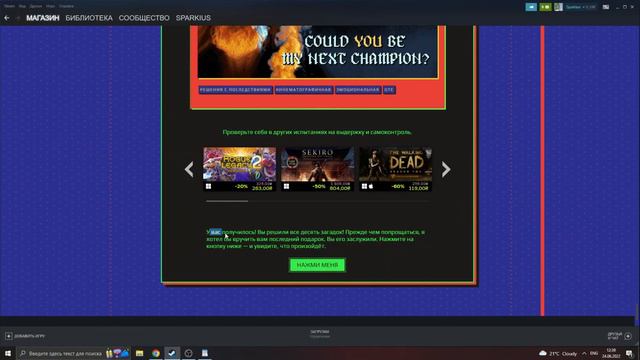Click the last small tag after ЭМОЦИОНАЛЬНАЯ

pyautogui.click(x=389, y=90)
